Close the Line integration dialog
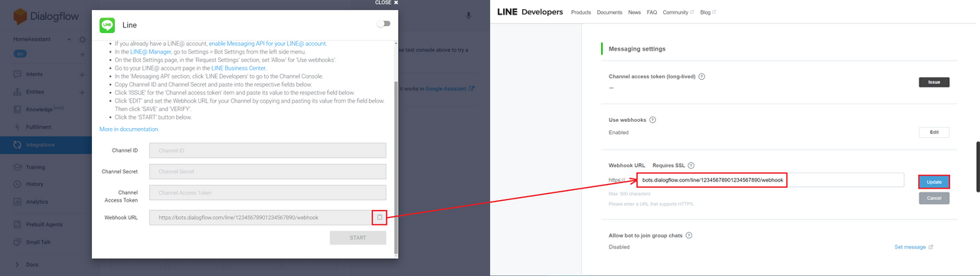The height and width of the screenshot is (276, 980). click(387, 3)
